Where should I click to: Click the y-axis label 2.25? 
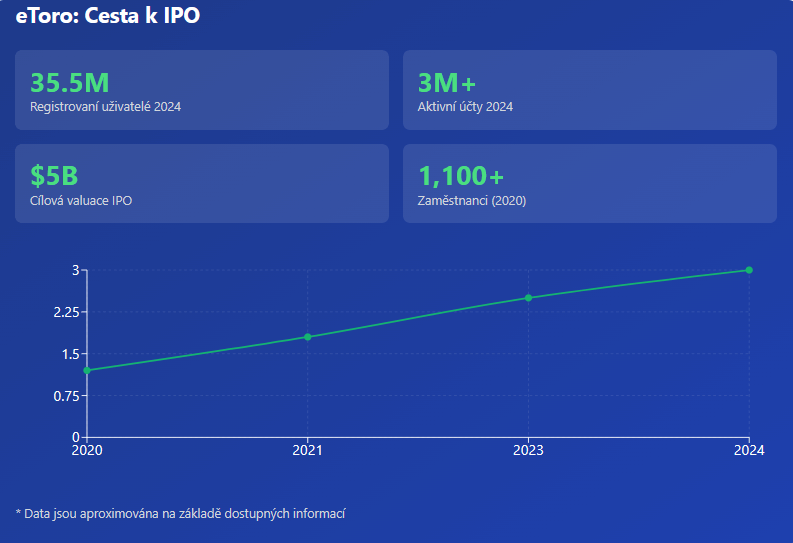67,312
